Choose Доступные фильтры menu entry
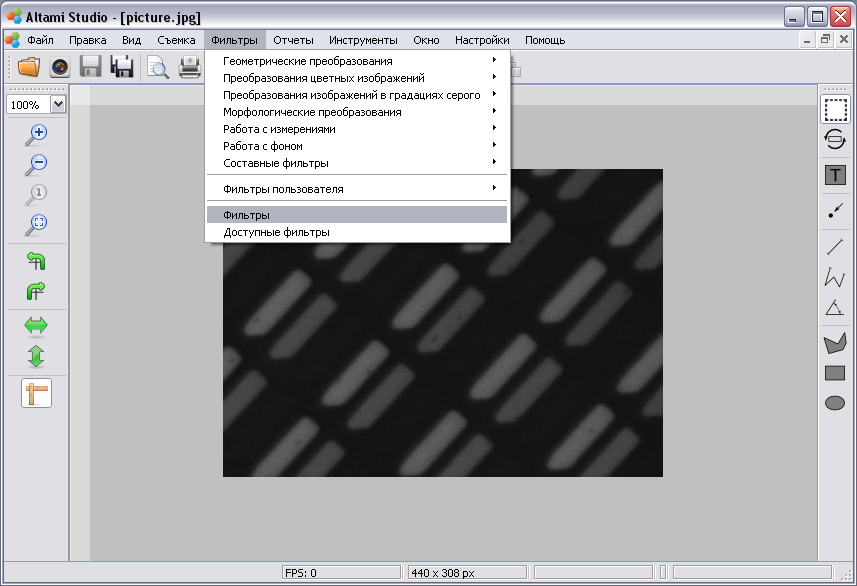Image resolution: width=857 pixels, height=586 pixels. [357, 232]
